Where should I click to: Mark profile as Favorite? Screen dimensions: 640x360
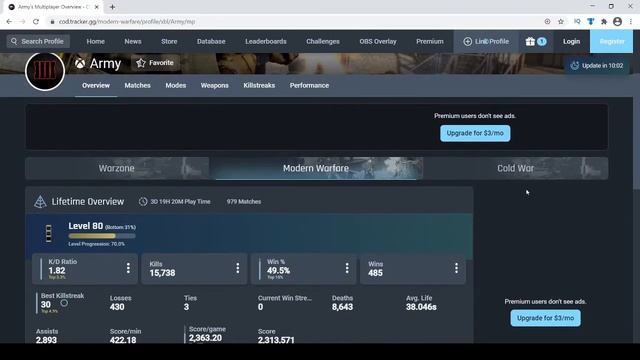click(x=155, y=63)
